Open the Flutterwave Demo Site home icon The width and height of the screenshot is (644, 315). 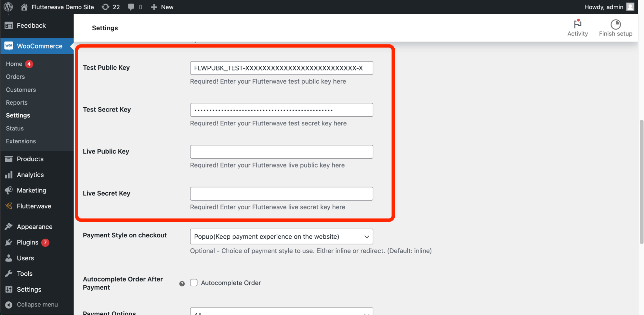pos(24,7)
